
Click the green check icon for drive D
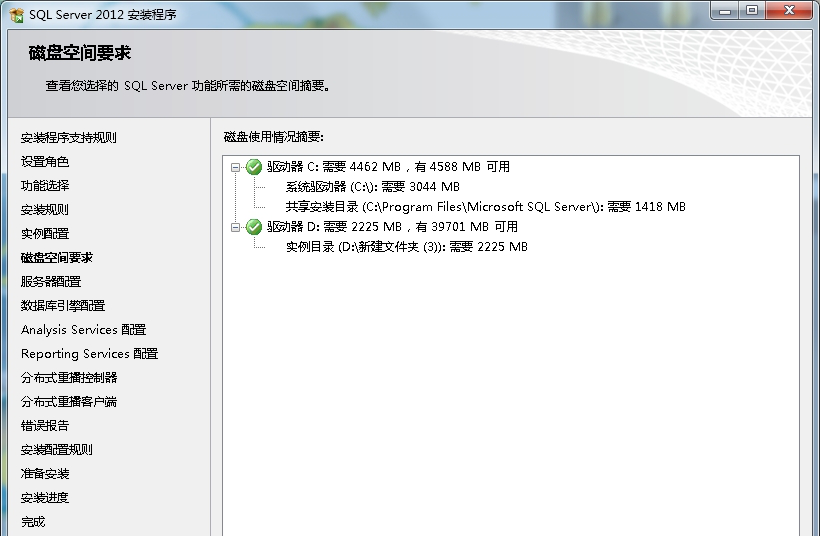pos(254,227)
